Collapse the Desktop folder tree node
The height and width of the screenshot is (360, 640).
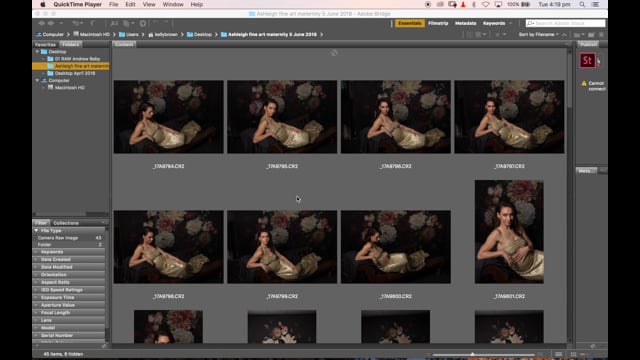coord(37,52)
